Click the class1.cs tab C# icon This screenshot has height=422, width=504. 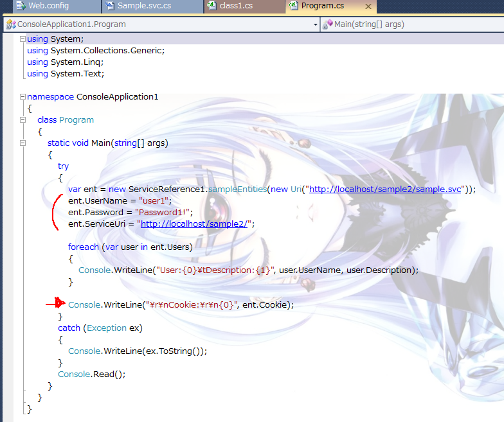[212, 6]
